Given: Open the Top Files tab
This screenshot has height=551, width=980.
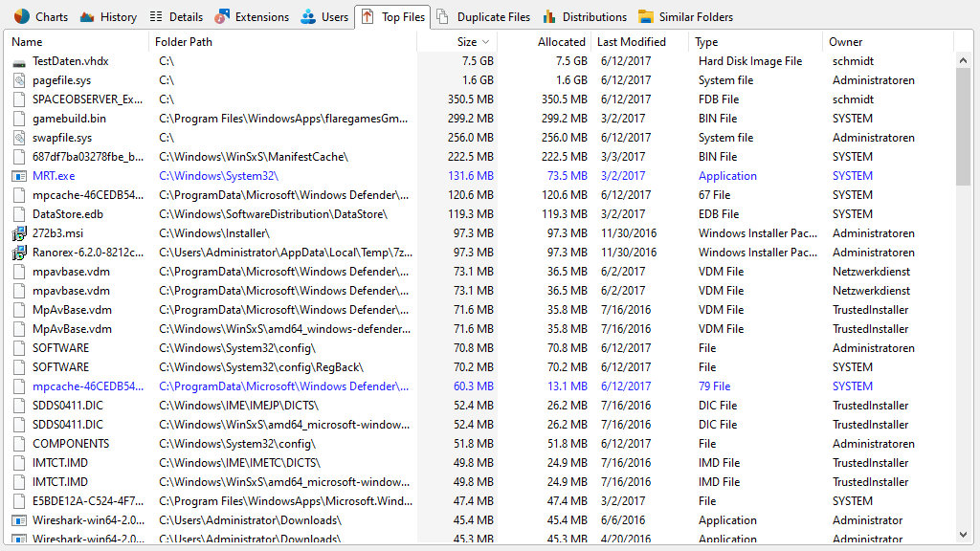Looking at the screenshot, I should [x=392, y=16].
